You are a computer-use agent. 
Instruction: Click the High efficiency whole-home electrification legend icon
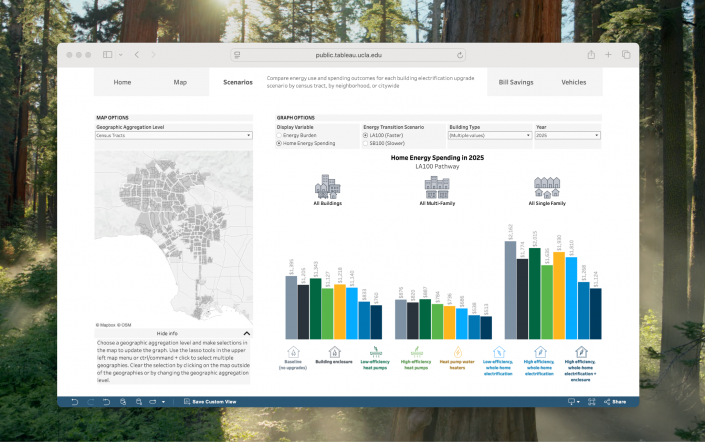coord(540,352)
